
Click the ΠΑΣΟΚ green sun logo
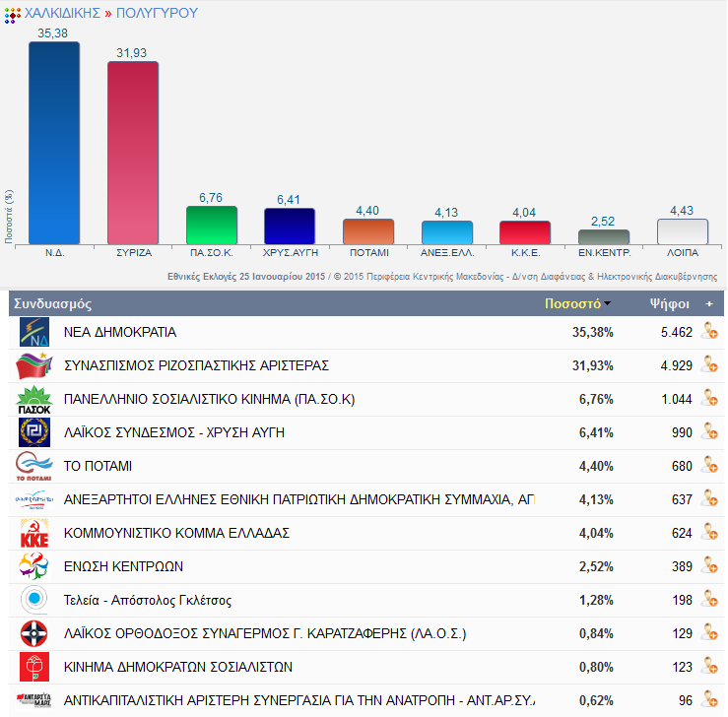(34, 400)
